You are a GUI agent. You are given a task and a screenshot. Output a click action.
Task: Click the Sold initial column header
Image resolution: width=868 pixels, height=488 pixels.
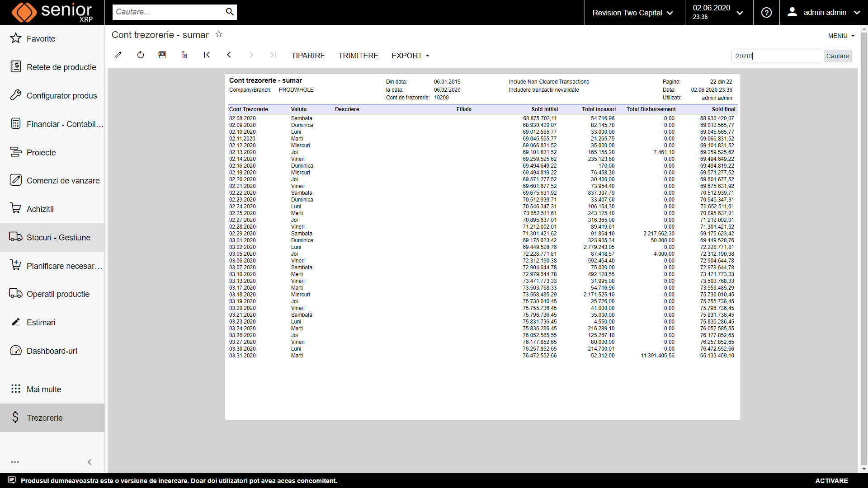[x=544, y=109]
